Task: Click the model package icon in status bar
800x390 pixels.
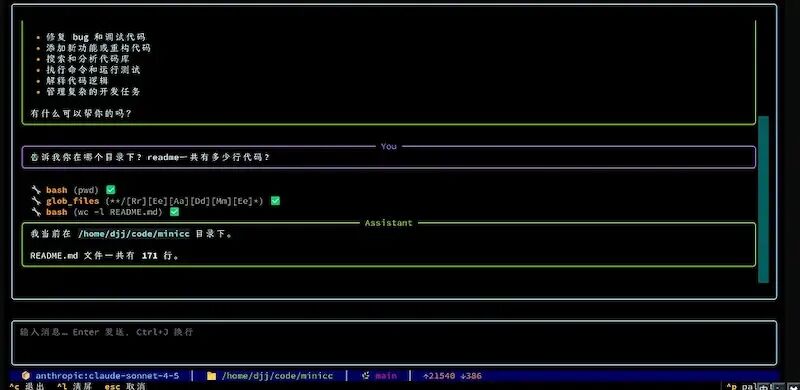Action: click(26, 376)
